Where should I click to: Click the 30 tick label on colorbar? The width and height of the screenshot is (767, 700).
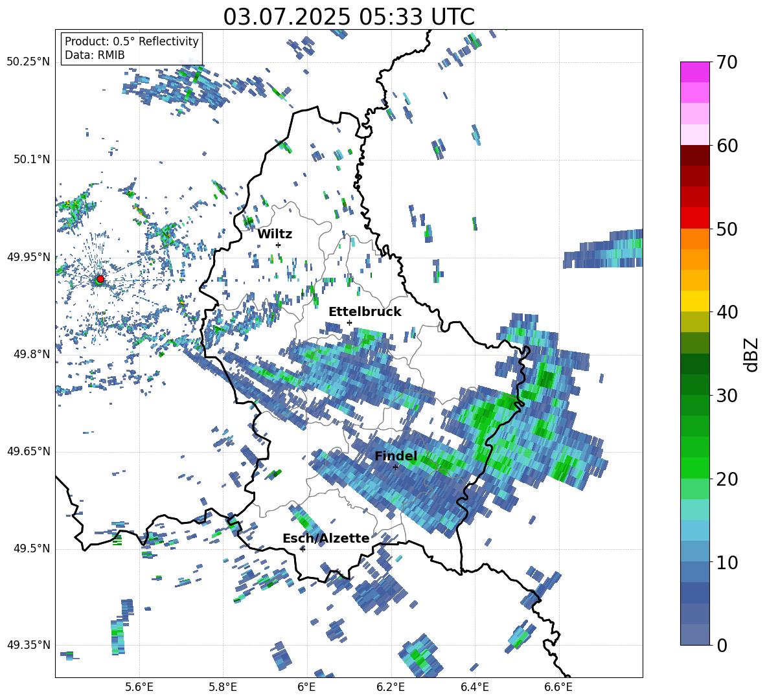tap(727, 396)
